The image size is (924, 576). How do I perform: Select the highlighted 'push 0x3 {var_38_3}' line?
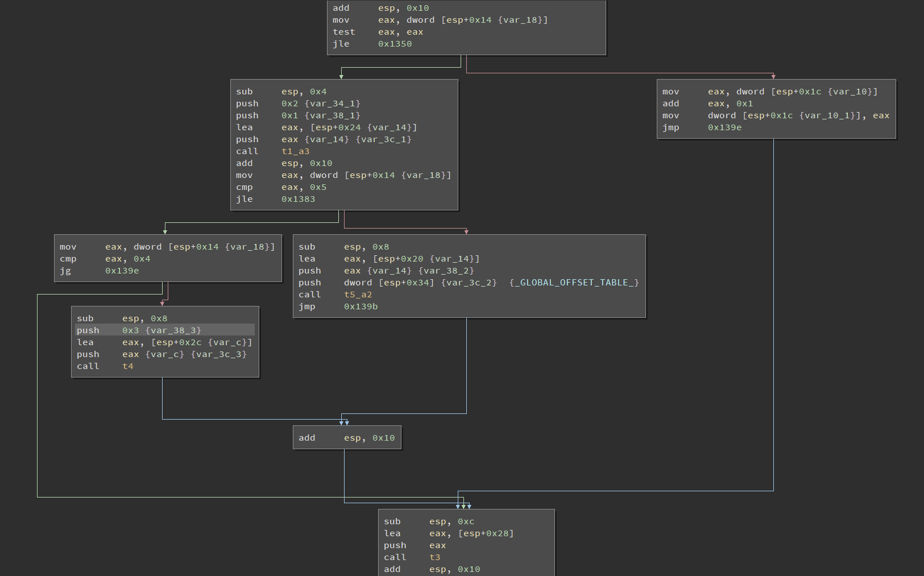coord(165,330)
